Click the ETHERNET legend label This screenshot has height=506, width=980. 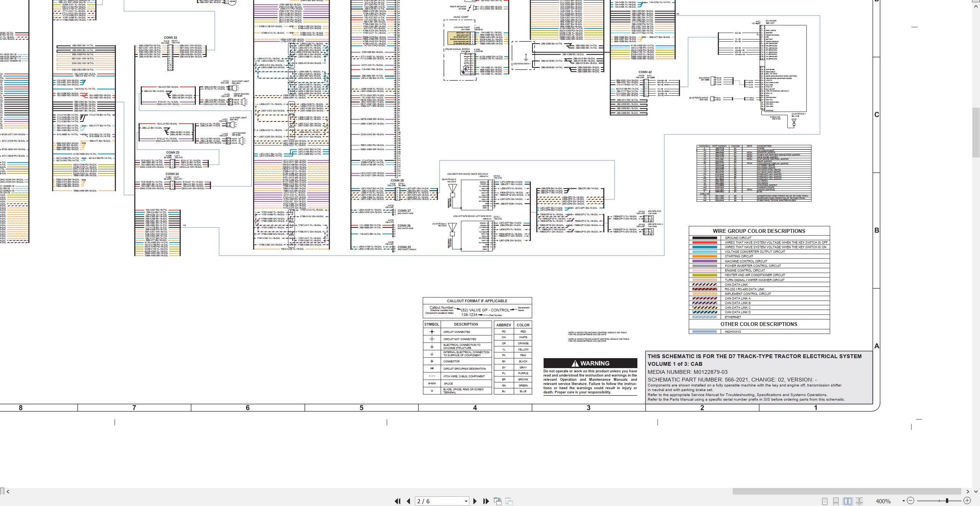coord(733,317)
